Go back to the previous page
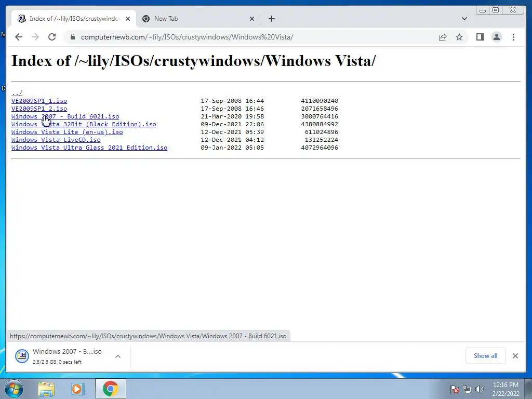The height and width of the screenshot is (399, 532). pyautogui.click(x=19, y=37)
